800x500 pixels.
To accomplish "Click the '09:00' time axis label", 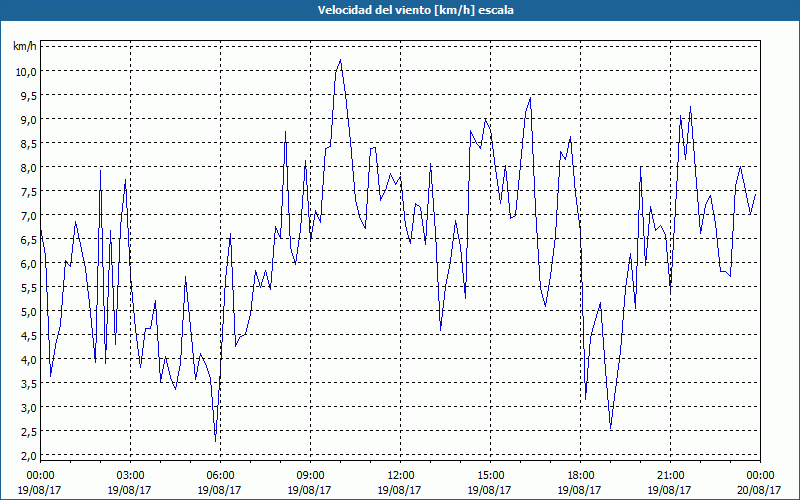I will tap(310, 476).
